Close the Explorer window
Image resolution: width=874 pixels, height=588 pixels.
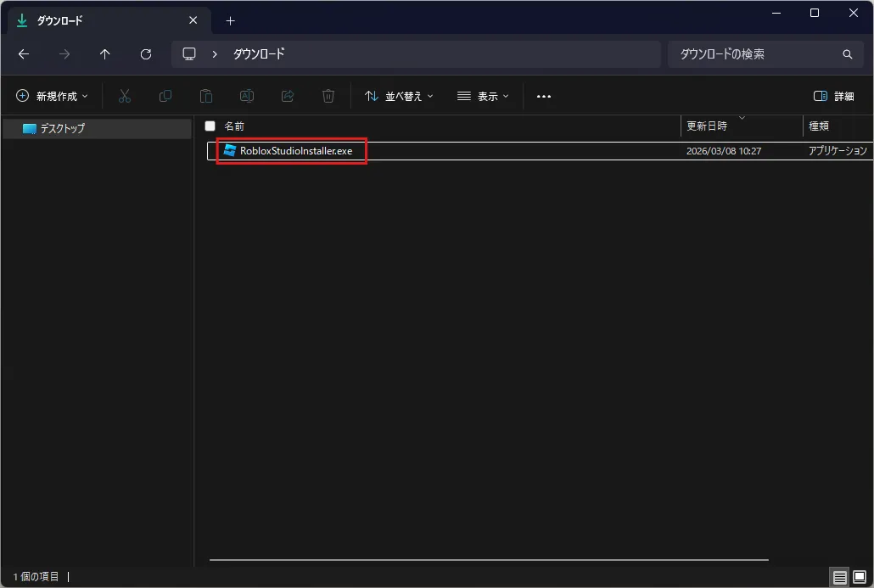point(854,13)
